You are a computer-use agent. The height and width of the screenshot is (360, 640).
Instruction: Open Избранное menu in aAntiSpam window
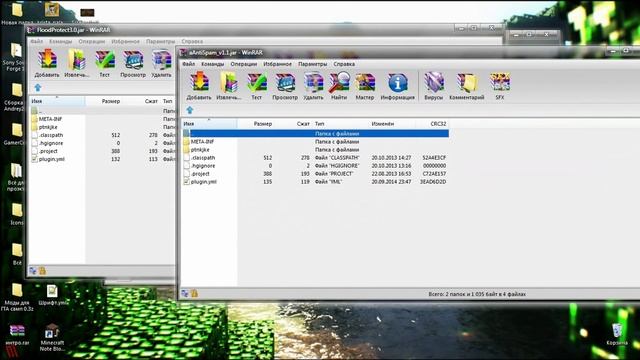(278, 64)
